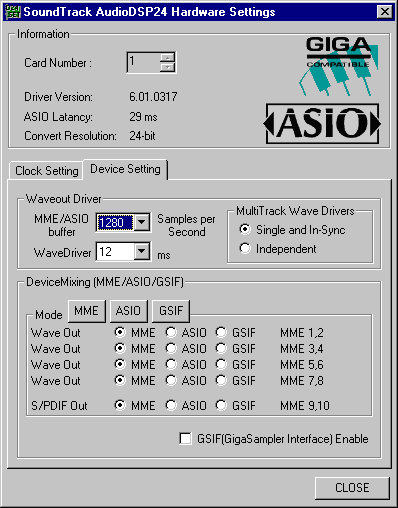Click the WaveDriver value 12
Screen dimensions: 398x508
coord(115,251)
